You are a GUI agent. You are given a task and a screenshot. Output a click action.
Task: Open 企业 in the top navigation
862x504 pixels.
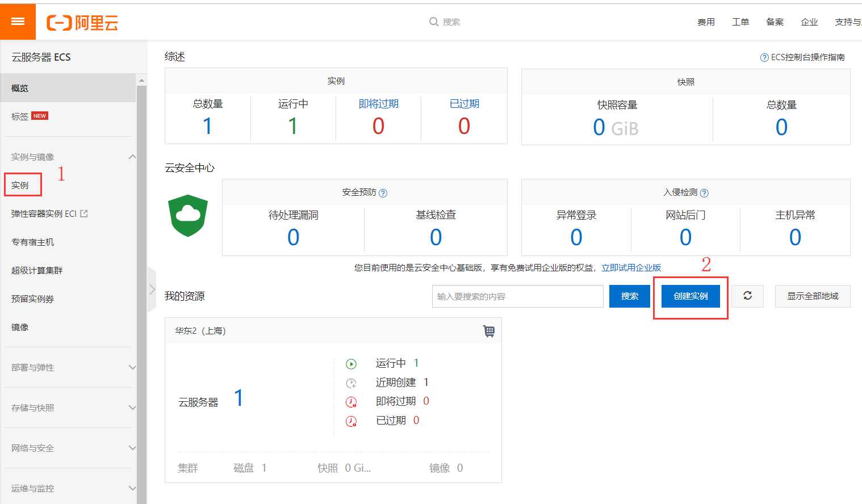809,22
